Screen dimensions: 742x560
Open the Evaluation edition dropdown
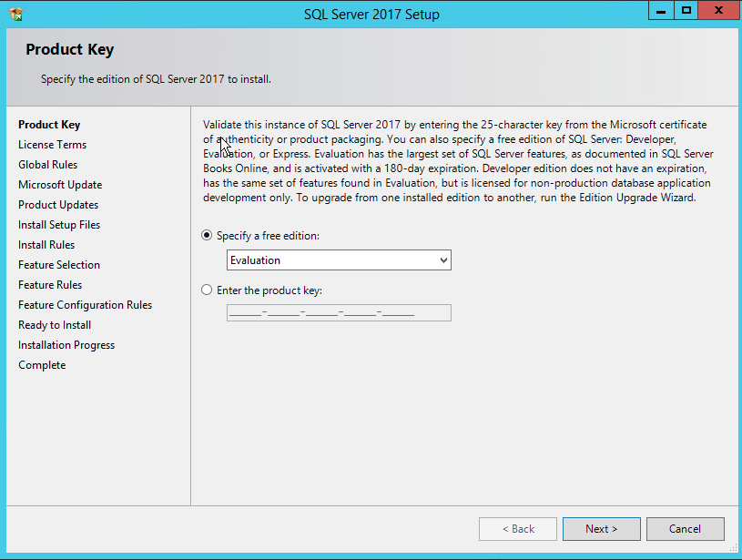(339, 260)
